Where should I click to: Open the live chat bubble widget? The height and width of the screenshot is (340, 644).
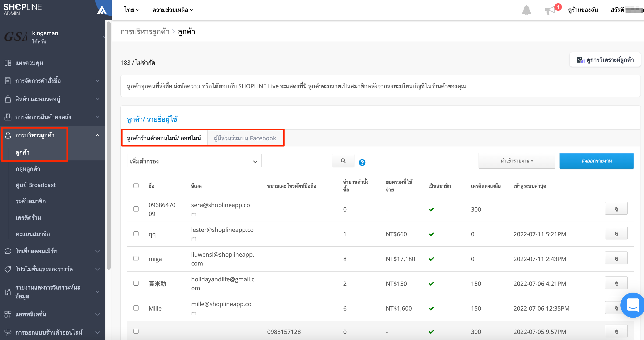(x=633, y=305)
